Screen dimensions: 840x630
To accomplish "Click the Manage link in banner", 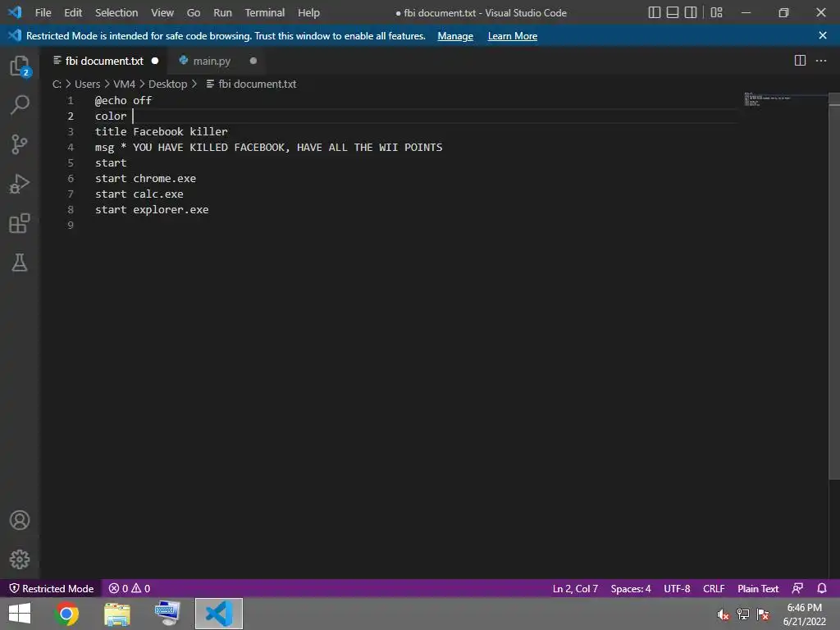I will [x=455, y=36].
